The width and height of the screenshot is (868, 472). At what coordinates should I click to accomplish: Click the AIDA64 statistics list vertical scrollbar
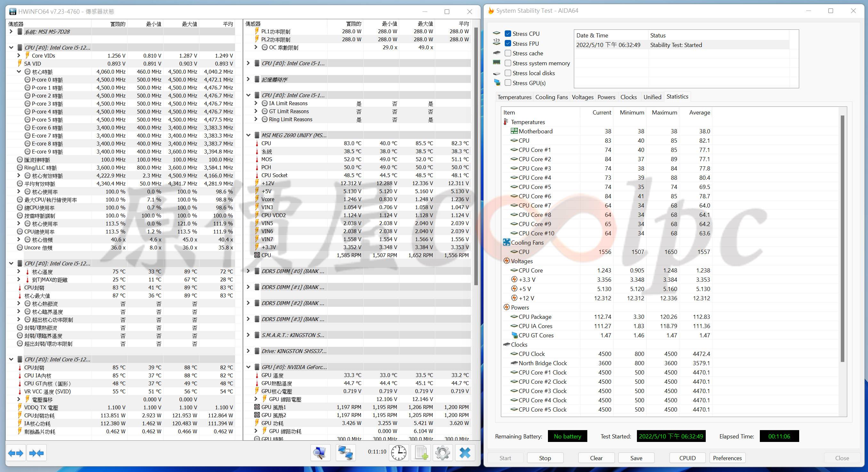842,238
